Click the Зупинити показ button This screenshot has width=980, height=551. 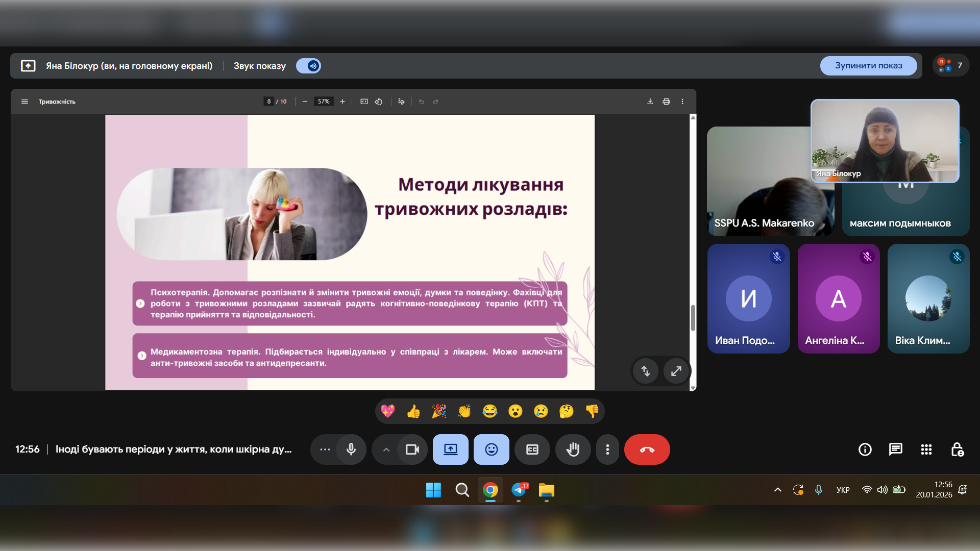tap(868, 66)
